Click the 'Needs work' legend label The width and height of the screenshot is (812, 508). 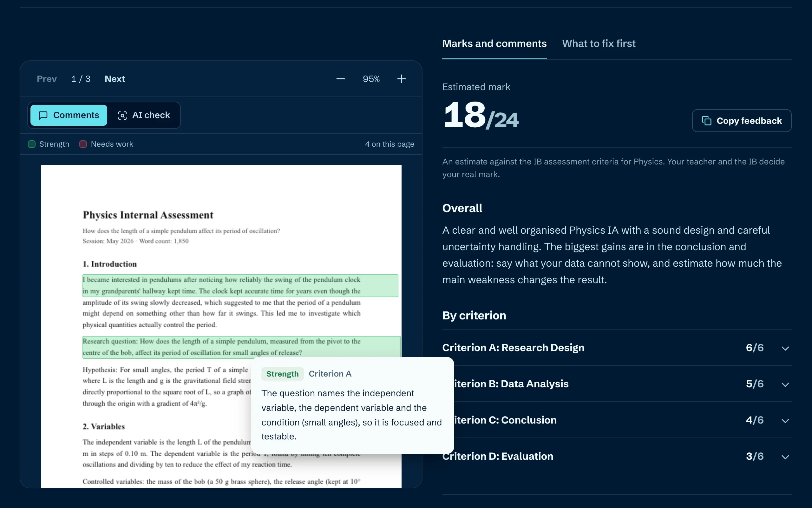112,144
